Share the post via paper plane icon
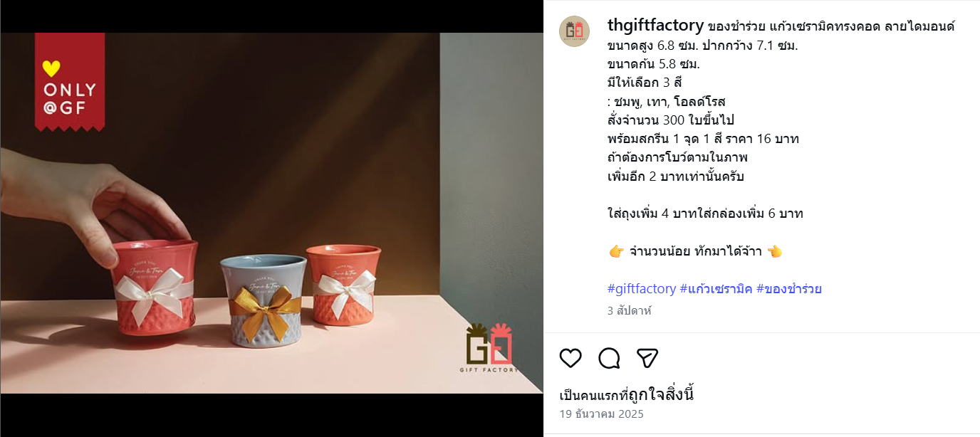The height and width of the screenshot is (437, 980). point(647,358)
